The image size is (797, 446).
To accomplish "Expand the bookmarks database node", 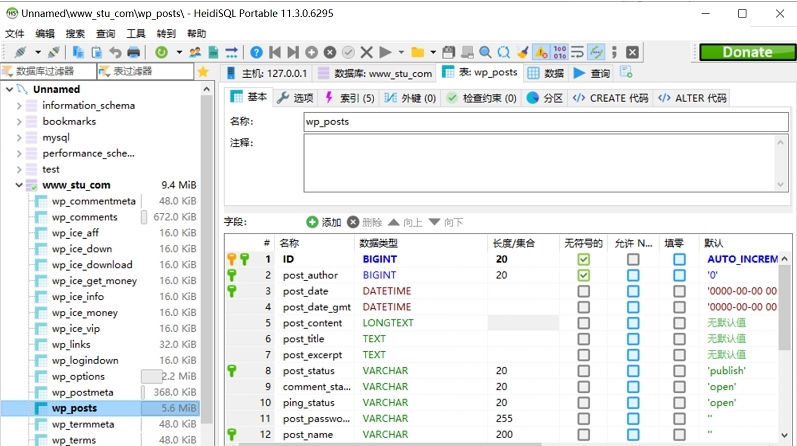I will (19, 121).
